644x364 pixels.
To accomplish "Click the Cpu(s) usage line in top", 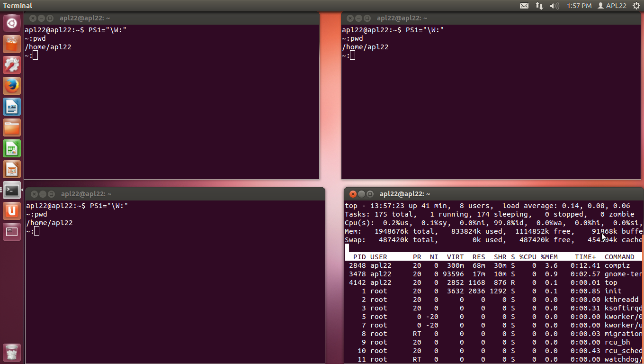I will [x=493, y=223].
